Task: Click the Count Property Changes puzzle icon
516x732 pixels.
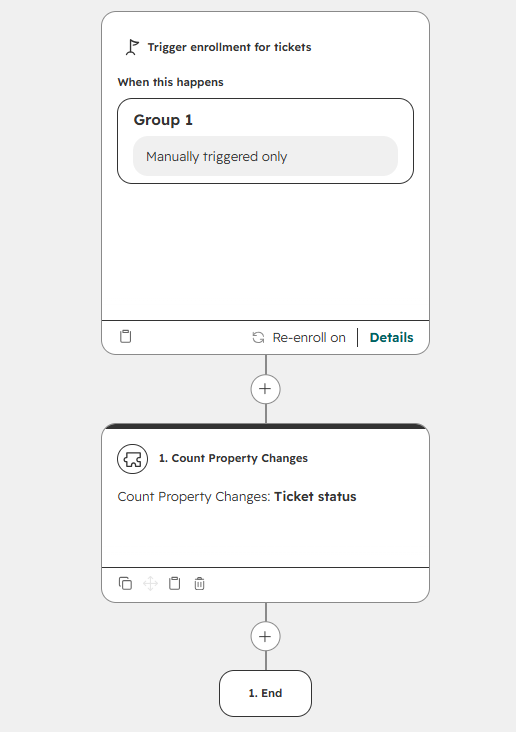Action: (133, 459)
